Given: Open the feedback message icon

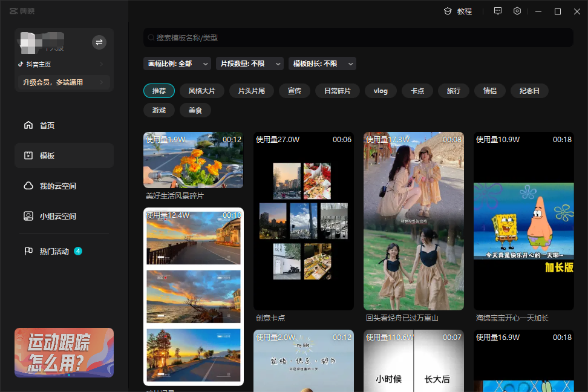Looking at the screenshot, I should [x=498, y=11].
